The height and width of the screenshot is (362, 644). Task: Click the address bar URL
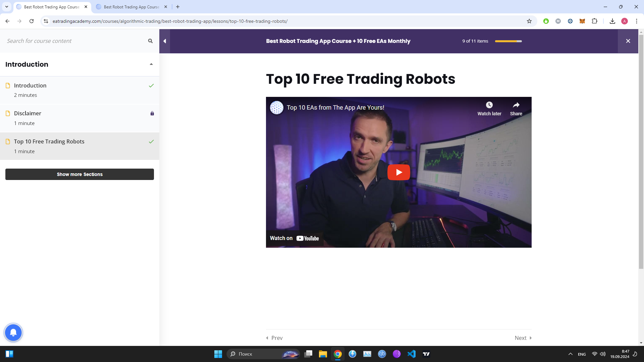click(170, 21)
